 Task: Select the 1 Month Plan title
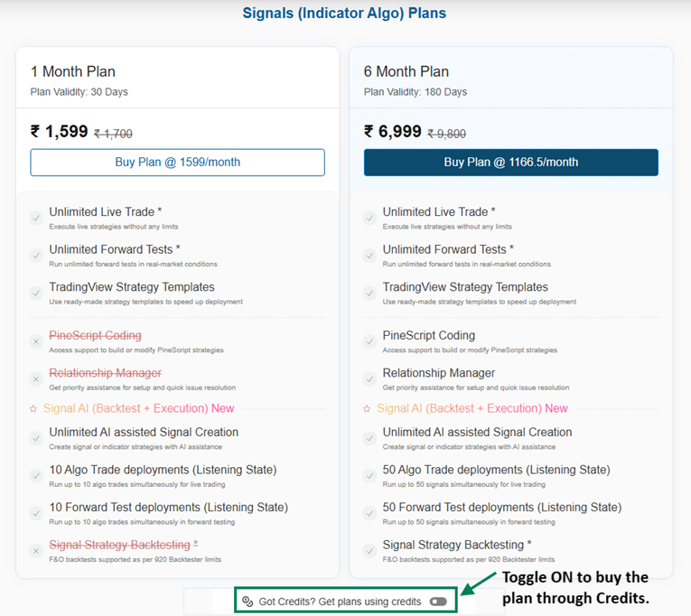pyautogui.click(x=73, y=71)
